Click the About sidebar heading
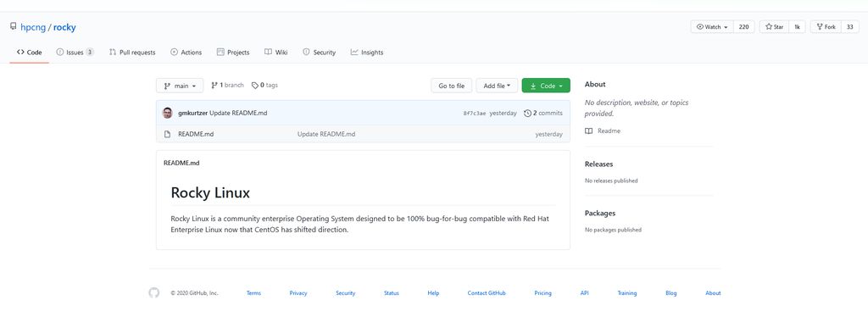 tap(595, 84)
